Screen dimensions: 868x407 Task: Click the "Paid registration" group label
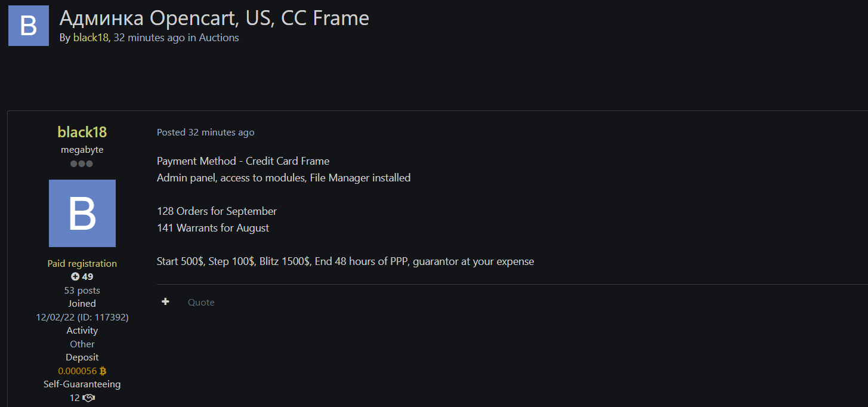coord(82,264)
